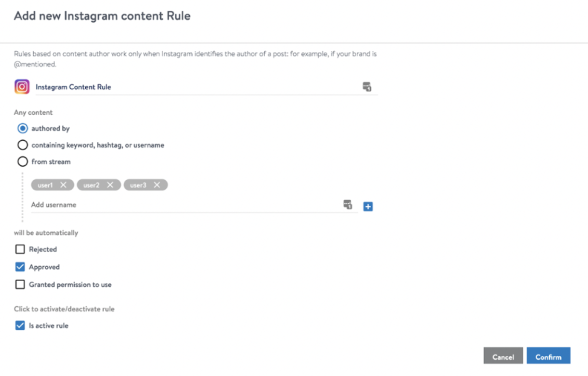Cancel creating the rule
588x376 pixels.
(x=503, y=356)
